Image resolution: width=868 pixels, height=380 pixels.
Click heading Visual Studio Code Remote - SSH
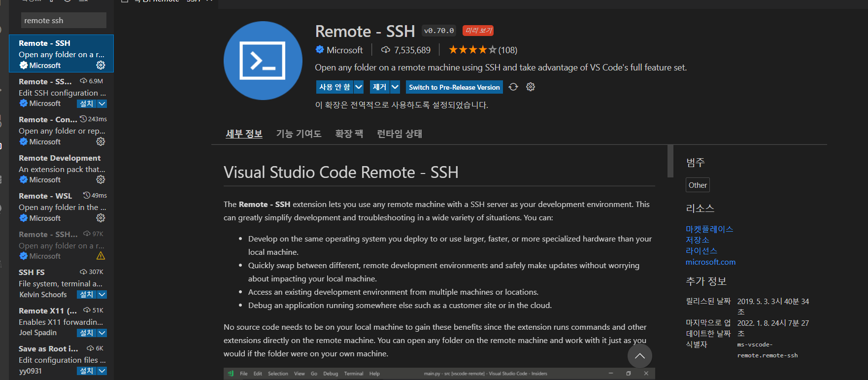pyautogui.click(x=341, y=172)
